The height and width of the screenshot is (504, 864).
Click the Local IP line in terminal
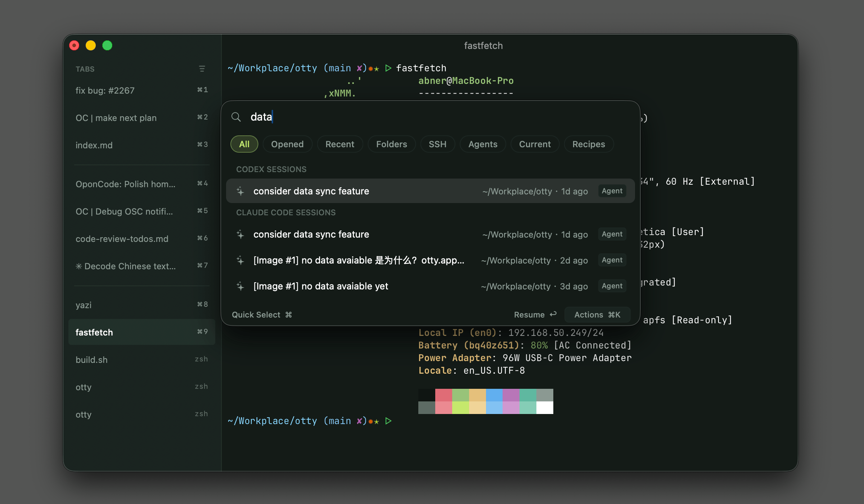pyautogui.click(x=511, y=333)
